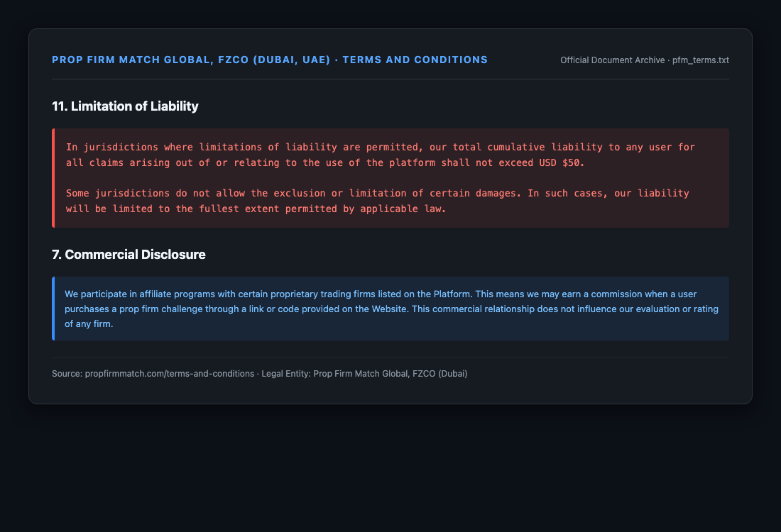Select the '7. Commercial Disclosure' heading
The height and width of the screenshot is (532, 781).
tap(129, 255)
